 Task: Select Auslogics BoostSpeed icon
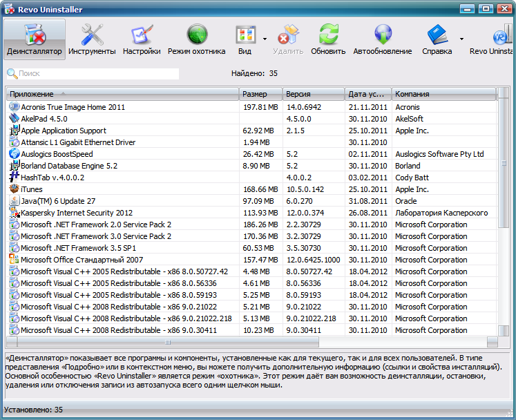point(14,154)
